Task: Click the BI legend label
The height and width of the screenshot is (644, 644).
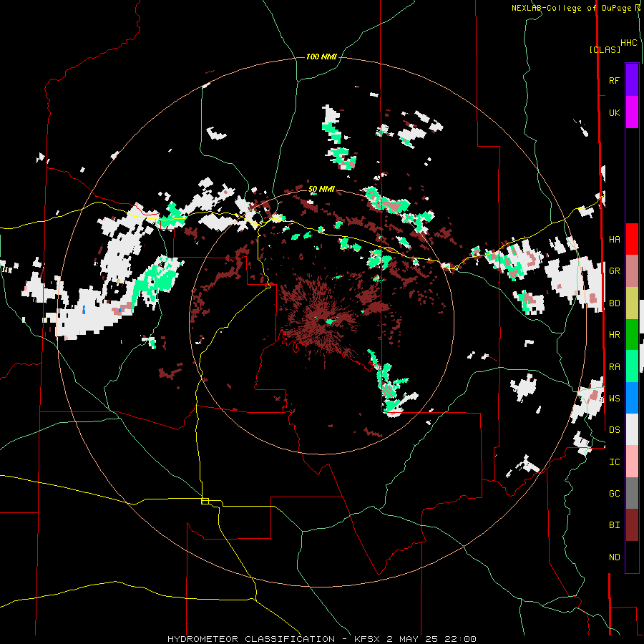Action: click(614, 525)
